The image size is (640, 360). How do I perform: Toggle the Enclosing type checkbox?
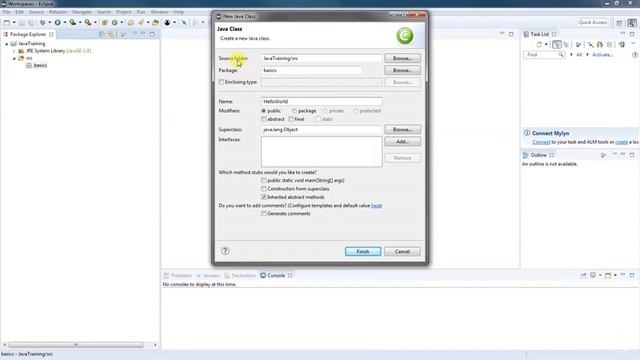coord(221,82)
